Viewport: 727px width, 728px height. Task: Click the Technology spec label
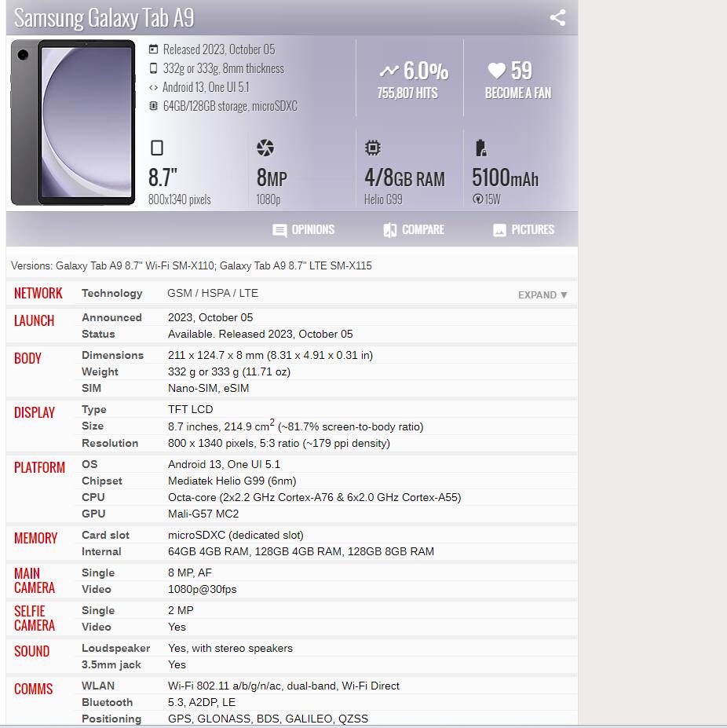coord(112,294)
